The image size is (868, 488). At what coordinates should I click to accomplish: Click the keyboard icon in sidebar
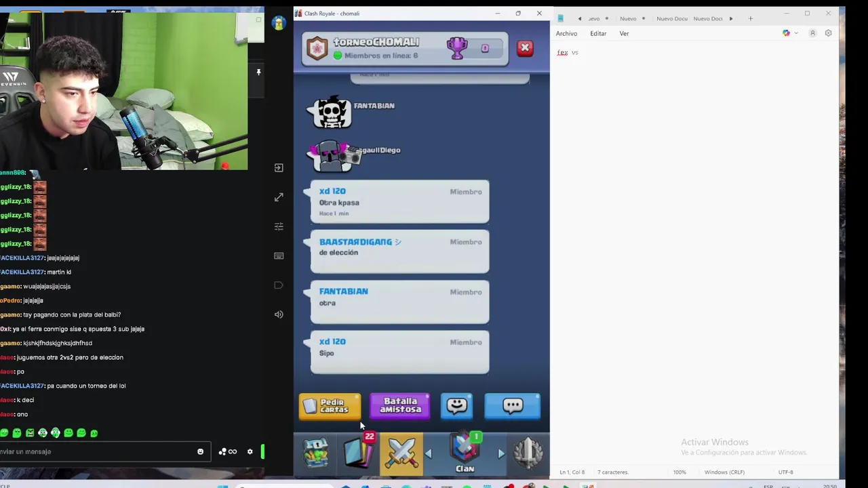point(279,256)
